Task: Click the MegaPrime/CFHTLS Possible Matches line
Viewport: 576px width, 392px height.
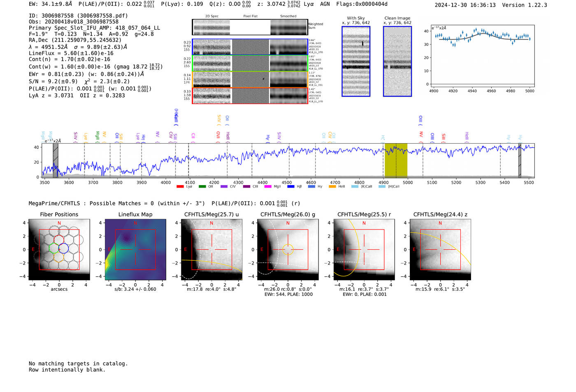Action: click(164, 204)
